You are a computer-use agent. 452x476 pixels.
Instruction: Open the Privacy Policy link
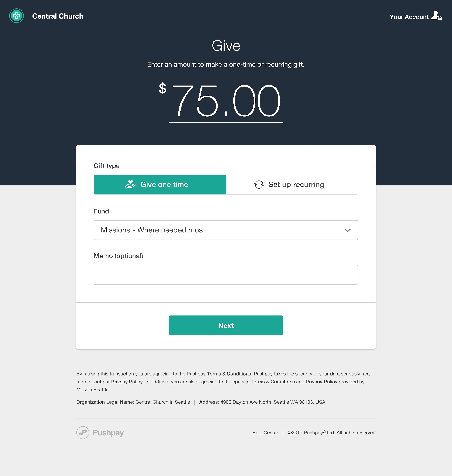127,381
